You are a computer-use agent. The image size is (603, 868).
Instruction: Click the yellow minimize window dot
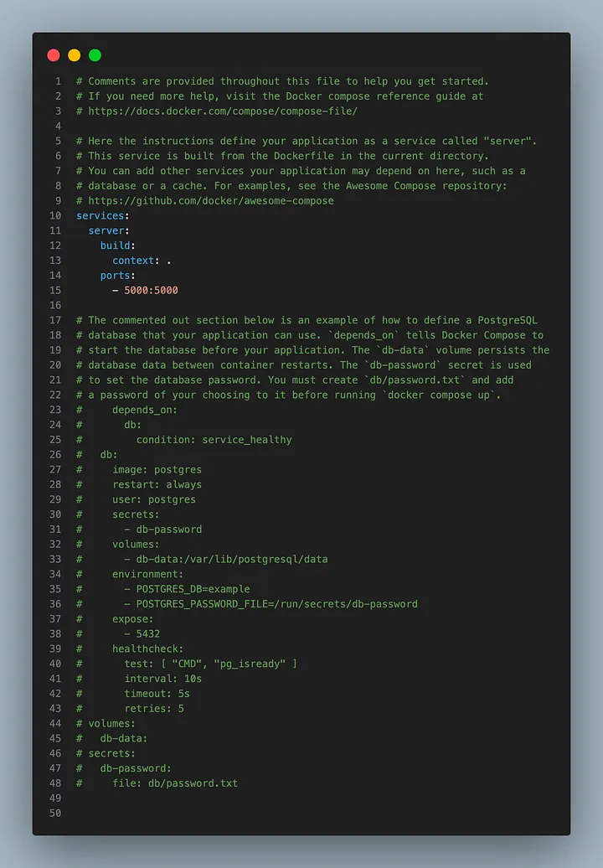pos(75,55)
